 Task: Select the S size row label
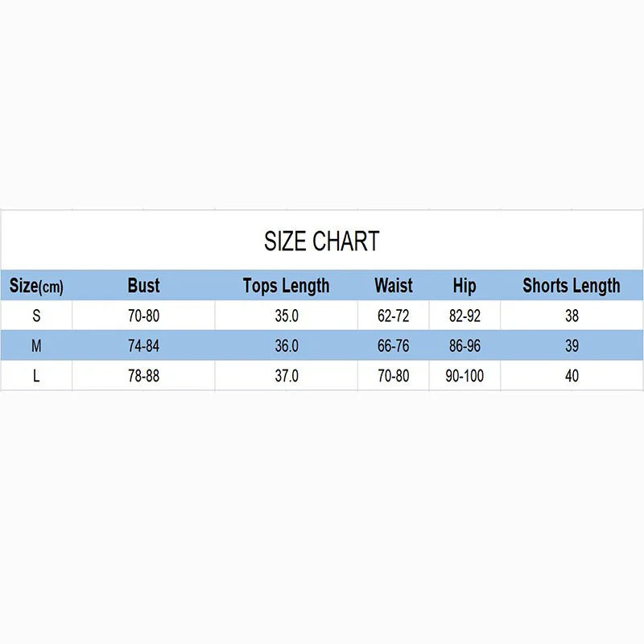pos(36,316)
